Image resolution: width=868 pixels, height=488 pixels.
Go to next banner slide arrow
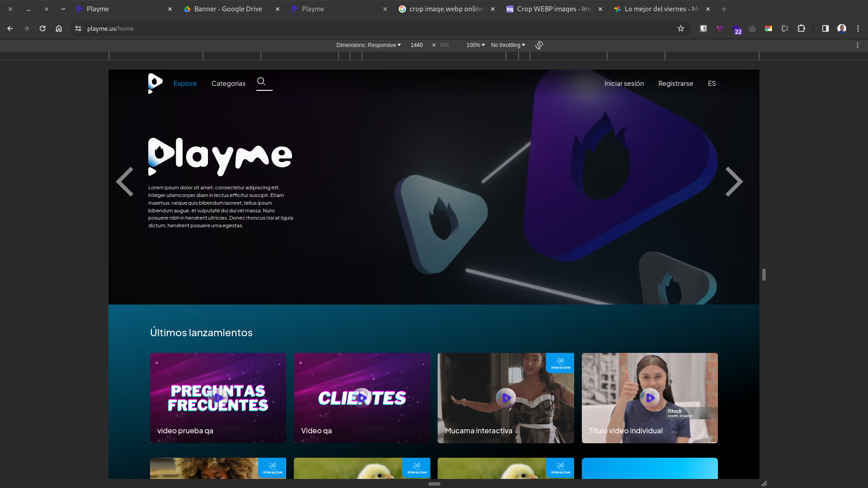(x=734, y=182)
